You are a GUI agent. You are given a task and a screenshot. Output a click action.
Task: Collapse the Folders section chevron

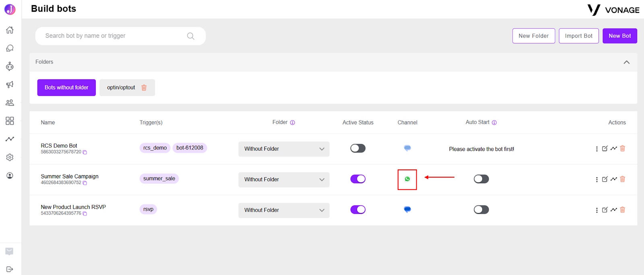(x=627, y=62)
